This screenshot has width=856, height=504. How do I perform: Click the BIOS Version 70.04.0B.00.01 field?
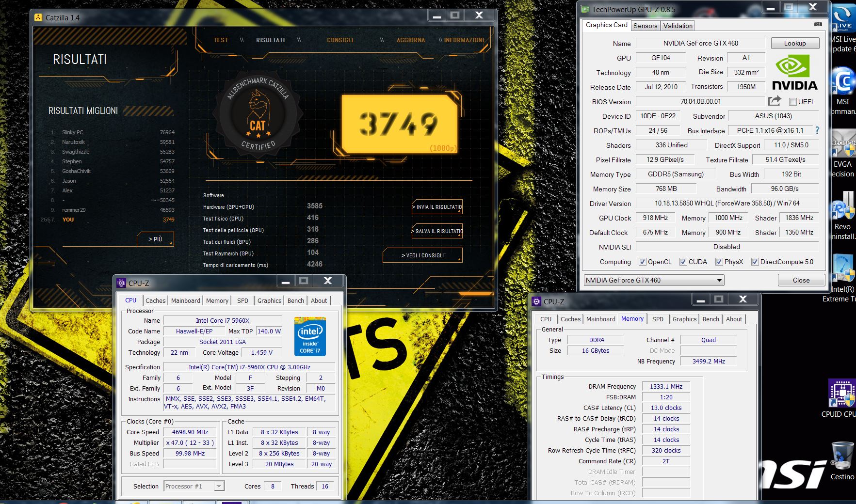pyautogui.click(x=700, y=102)
